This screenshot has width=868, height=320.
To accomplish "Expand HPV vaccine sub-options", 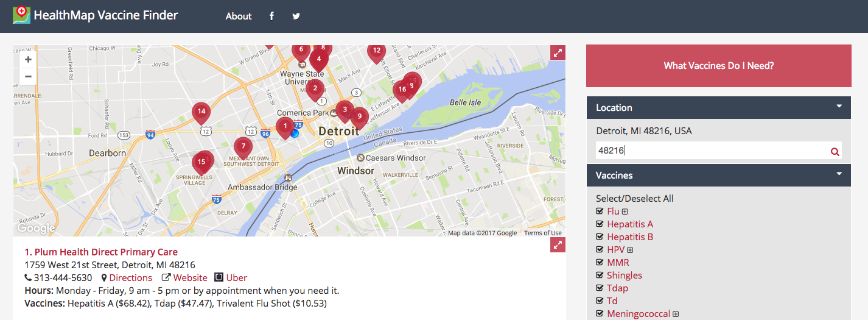I will coord(630,250).
